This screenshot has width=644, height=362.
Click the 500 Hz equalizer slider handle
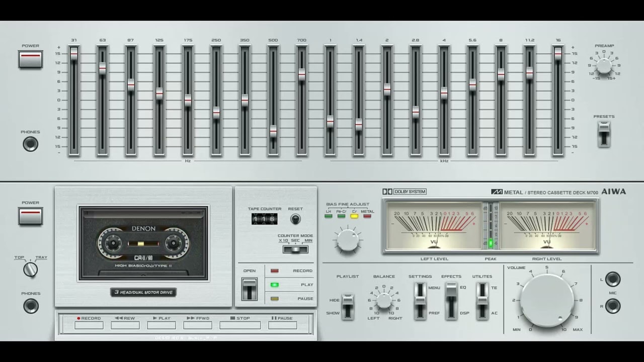click(273, 132)
